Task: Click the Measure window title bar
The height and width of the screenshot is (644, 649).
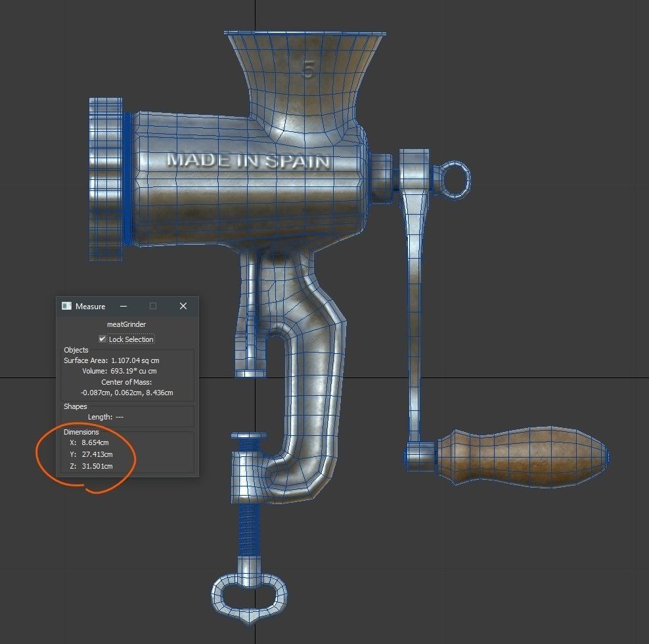Action: point(127,306)
